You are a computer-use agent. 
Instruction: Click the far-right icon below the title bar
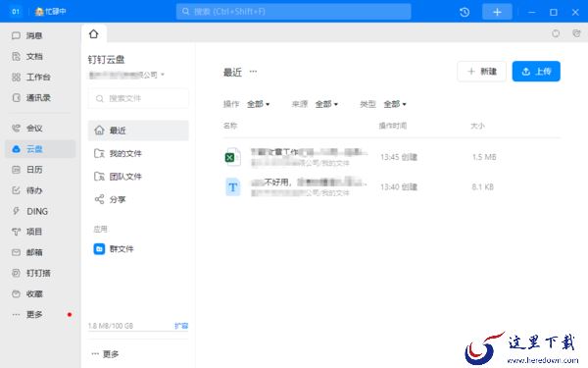576,33
